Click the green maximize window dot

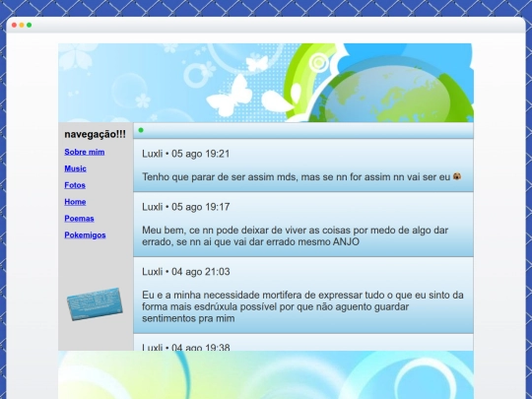pyautogui.click(x=30, y=25)
